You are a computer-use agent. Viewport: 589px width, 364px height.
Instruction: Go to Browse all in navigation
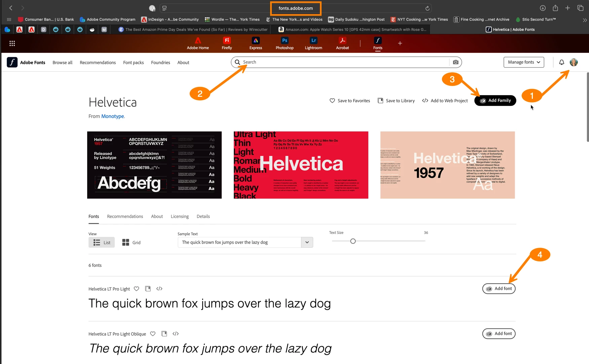63,63
